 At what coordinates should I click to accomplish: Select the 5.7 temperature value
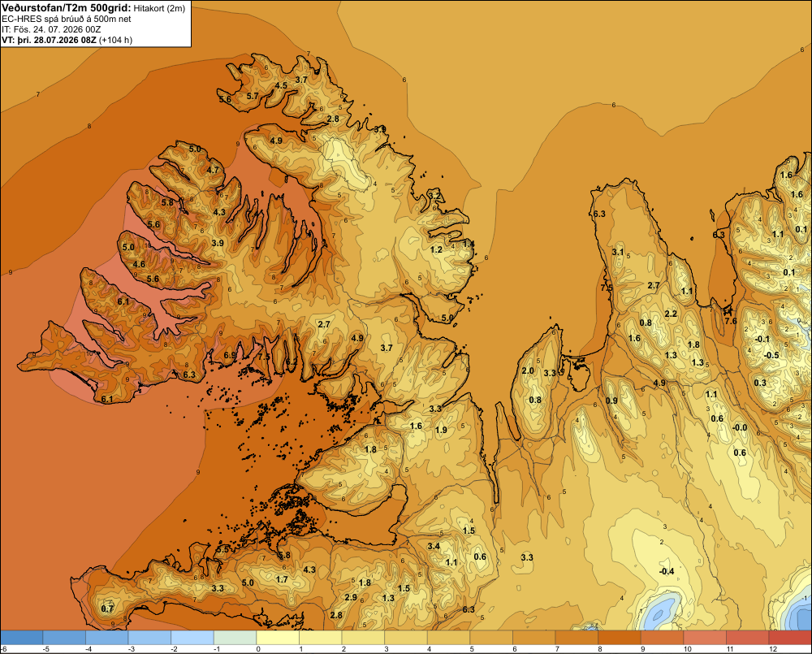pos(253,96)
